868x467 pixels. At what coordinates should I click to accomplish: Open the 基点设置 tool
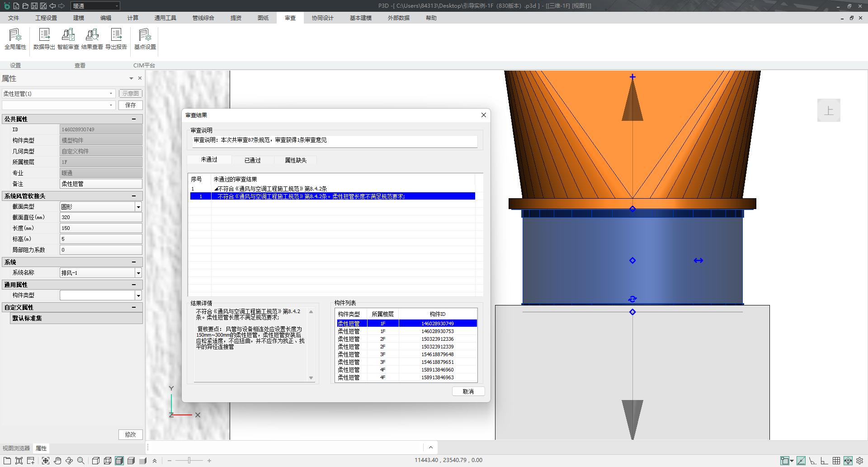point(145,38)
